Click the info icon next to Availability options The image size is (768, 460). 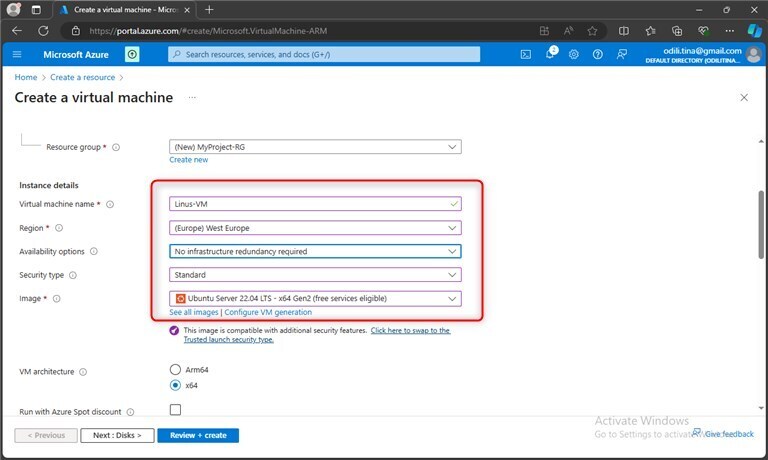[x=94, y=251]
